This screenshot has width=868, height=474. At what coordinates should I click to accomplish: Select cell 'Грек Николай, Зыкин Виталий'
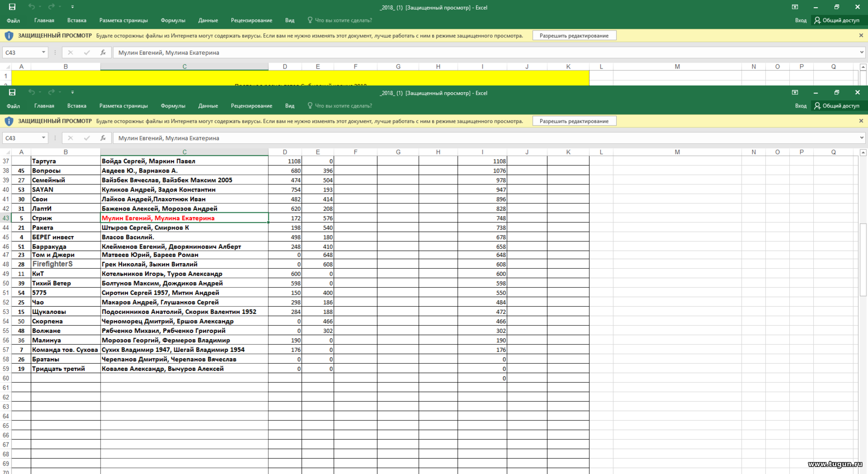[x=185, y=264]
